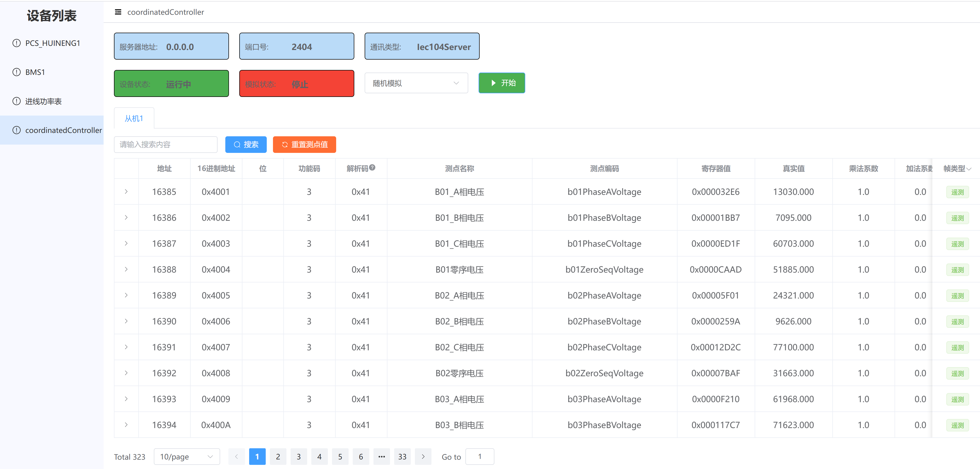Go to page 6

pos(361,457)
